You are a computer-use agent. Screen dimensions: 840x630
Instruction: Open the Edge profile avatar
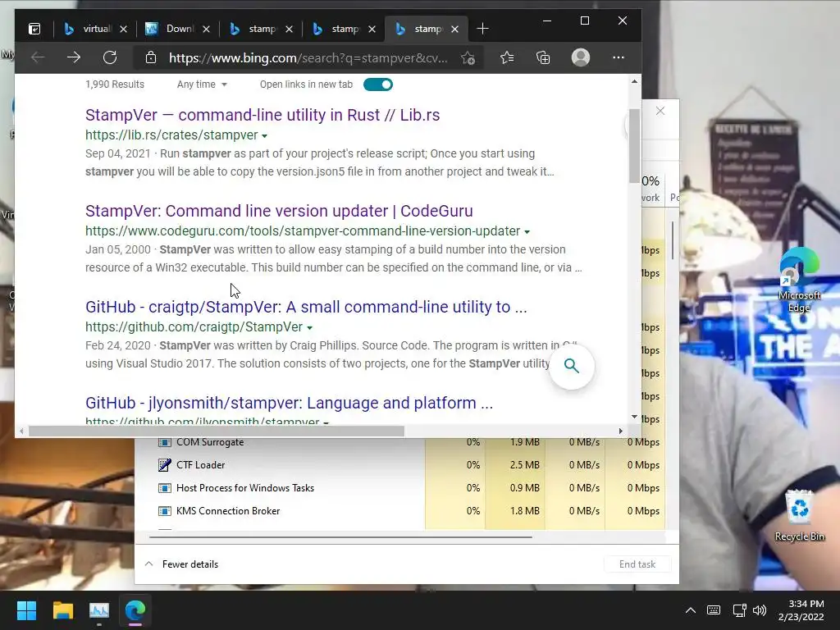[x=581, y=57]
